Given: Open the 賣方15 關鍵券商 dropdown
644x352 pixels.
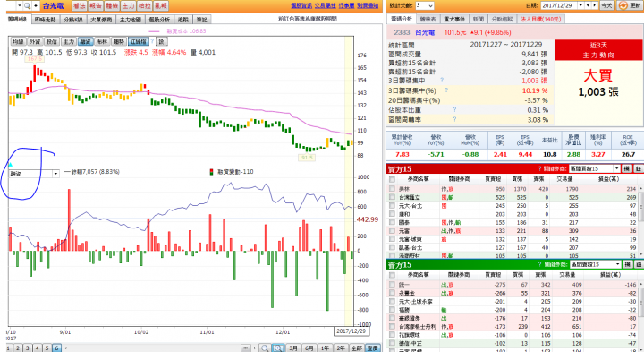Looking at the screenshot, I should 595,264.
